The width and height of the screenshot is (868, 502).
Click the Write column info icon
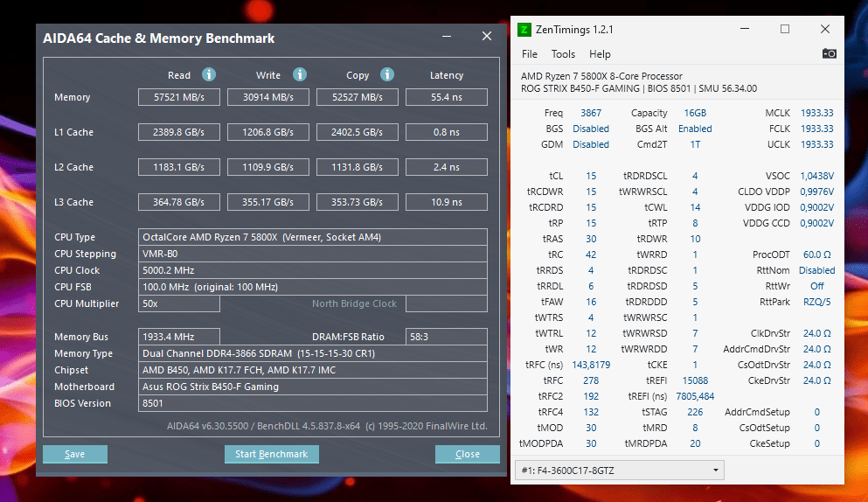[x=300, y=74]
